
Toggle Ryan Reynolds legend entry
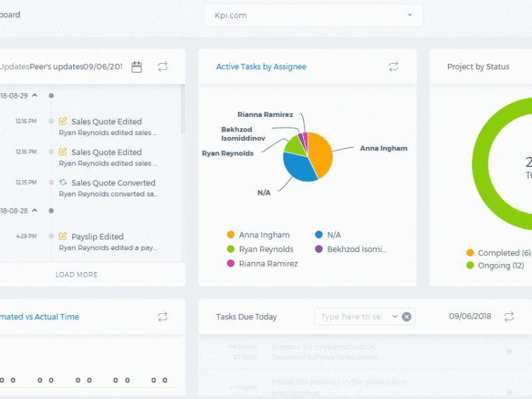coord(260,249)
